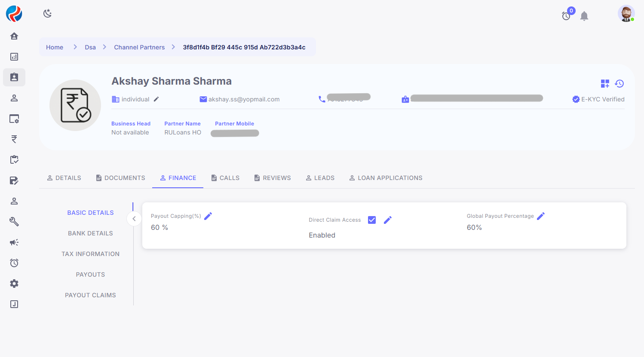
Task: Click the reminder clock icon with badge
Action: coord(566,16)
